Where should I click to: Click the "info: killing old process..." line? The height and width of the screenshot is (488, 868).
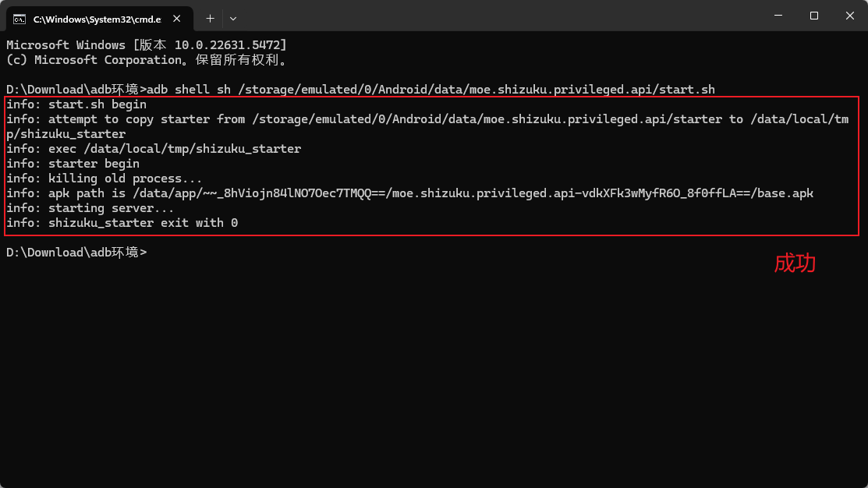pyautogui.click(x=105, y=179)
